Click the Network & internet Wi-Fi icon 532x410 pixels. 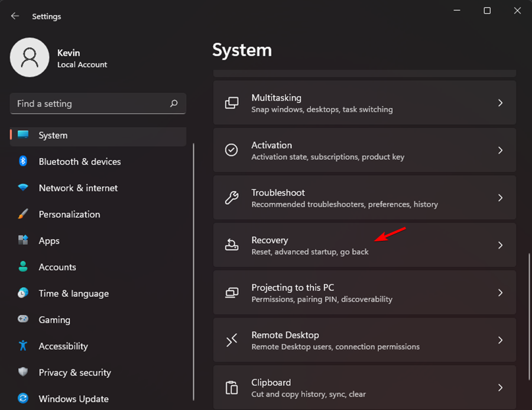[x=23, y=188]
